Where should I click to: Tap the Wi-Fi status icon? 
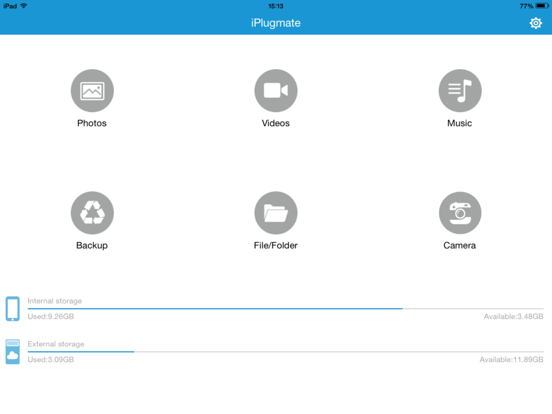(24, 6)
